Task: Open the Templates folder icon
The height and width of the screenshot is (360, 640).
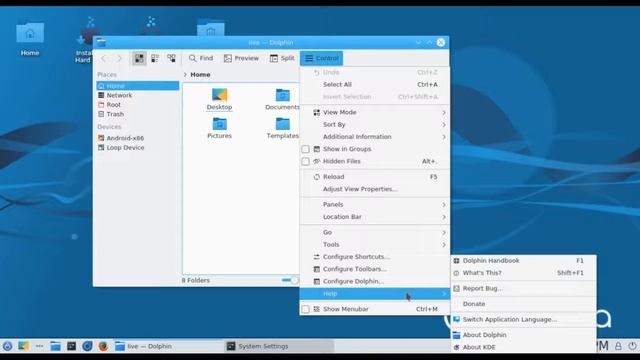Action: (x=282, y=128)
